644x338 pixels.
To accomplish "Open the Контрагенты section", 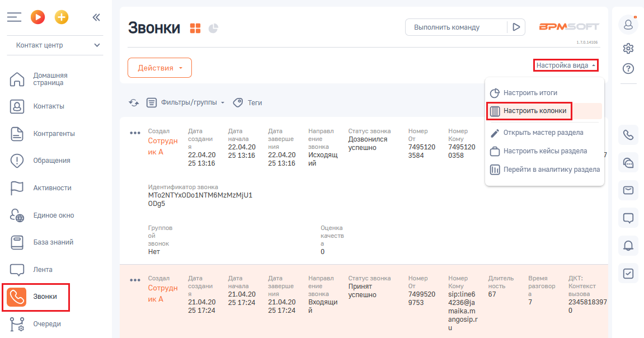I will pyautogui.click(x=43, y=134).
